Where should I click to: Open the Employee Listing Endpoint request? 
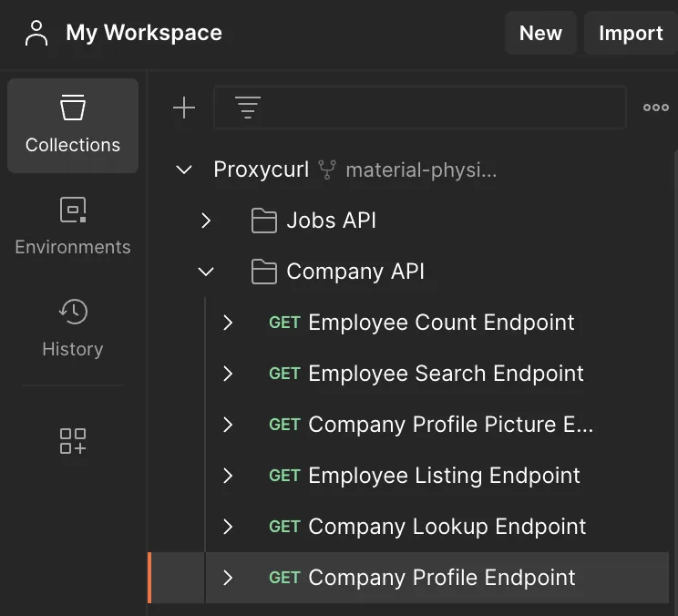pyautogui.click(x=444, y=476)
